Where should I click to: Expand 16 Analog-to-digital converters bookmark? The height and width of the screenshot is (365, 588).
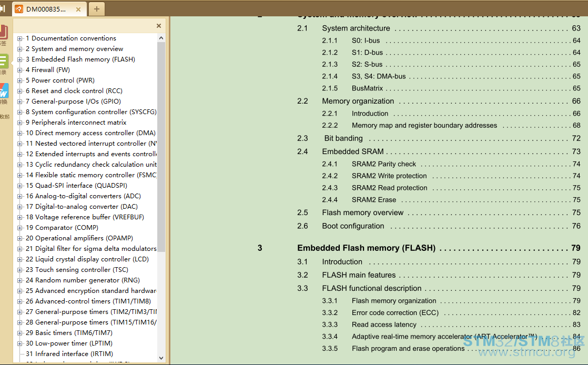20,196
